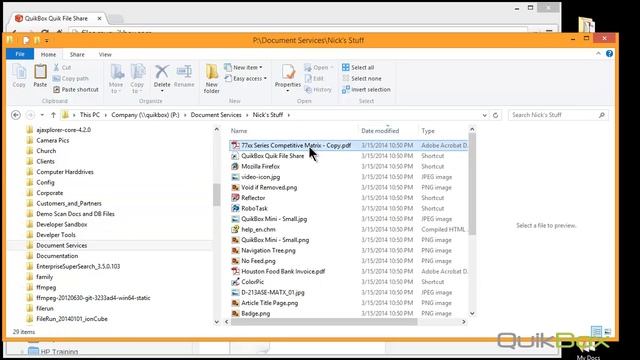The image size is (640, 360).
Task: Switch to Details view icon in status bar
Action: pos(596,331)
